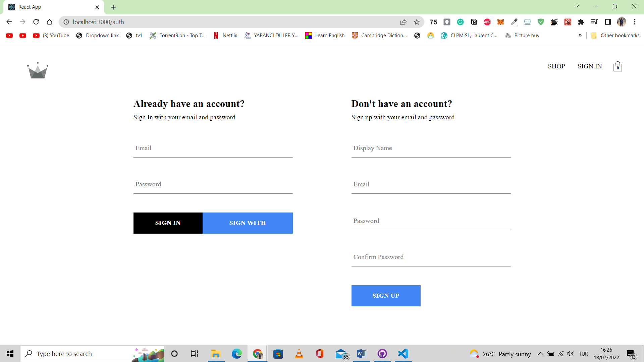Open the Chrome three-dot menu

635,22
